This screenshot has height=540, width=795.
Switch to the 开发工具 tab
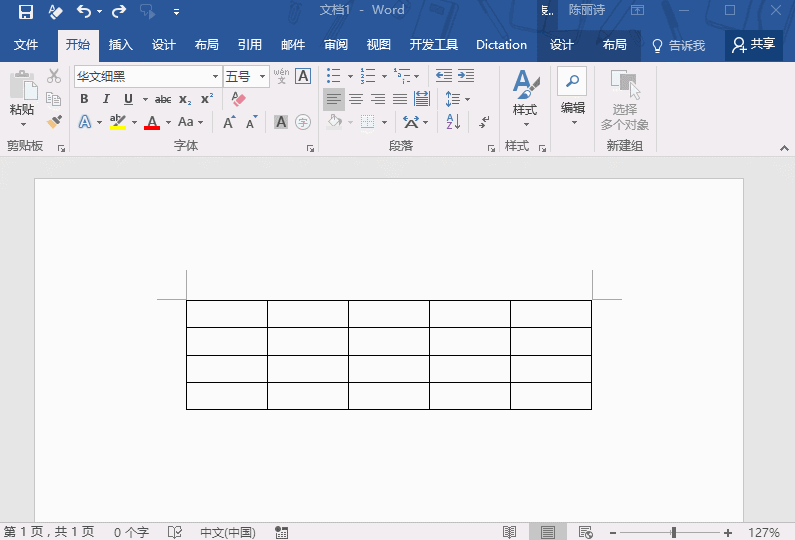pos(433,45)
